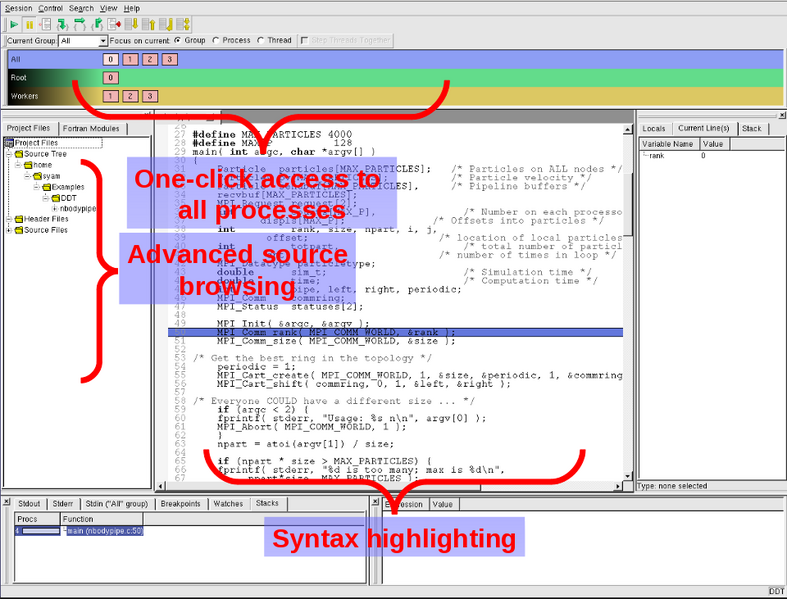
Task: Click the Down Stack Frame icon
Action: (131, 24)
